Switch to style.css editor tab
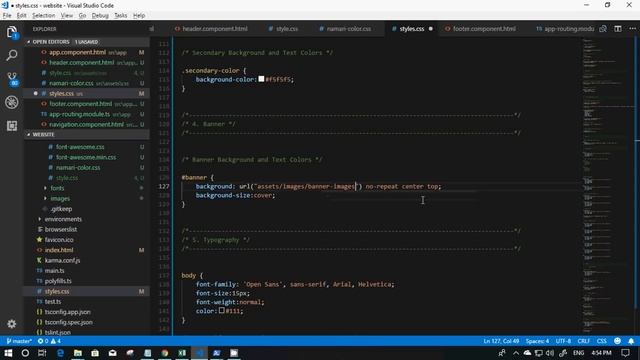 pyautogui.click(x=283, y=29)
